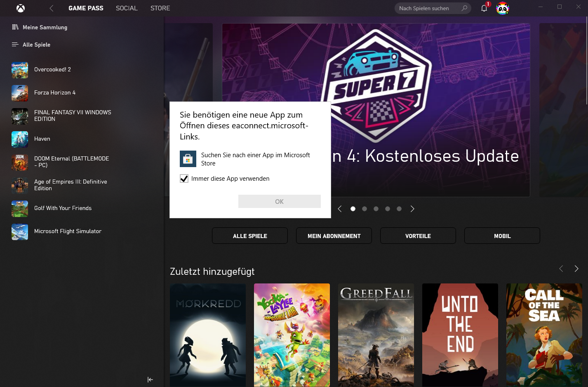Select 'Haven' title text
588x387 pixels.
pos(42,139)
